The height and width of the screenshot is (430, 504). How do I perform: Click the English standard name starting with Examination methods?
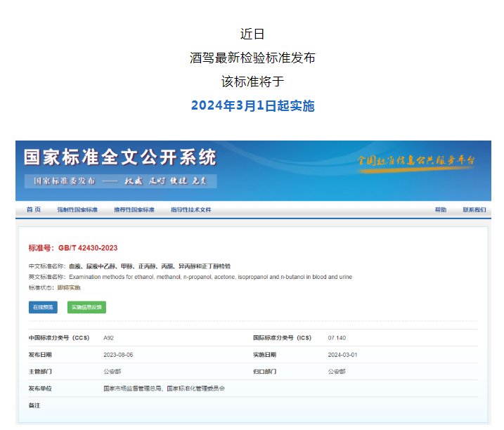[x=210, y=277]
